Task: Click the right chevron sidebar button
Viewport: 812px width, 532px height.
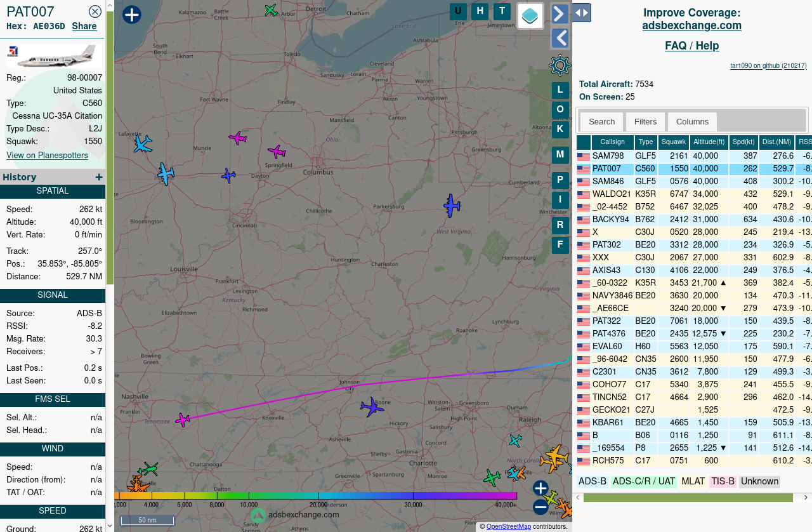Action: click(560, 13)
